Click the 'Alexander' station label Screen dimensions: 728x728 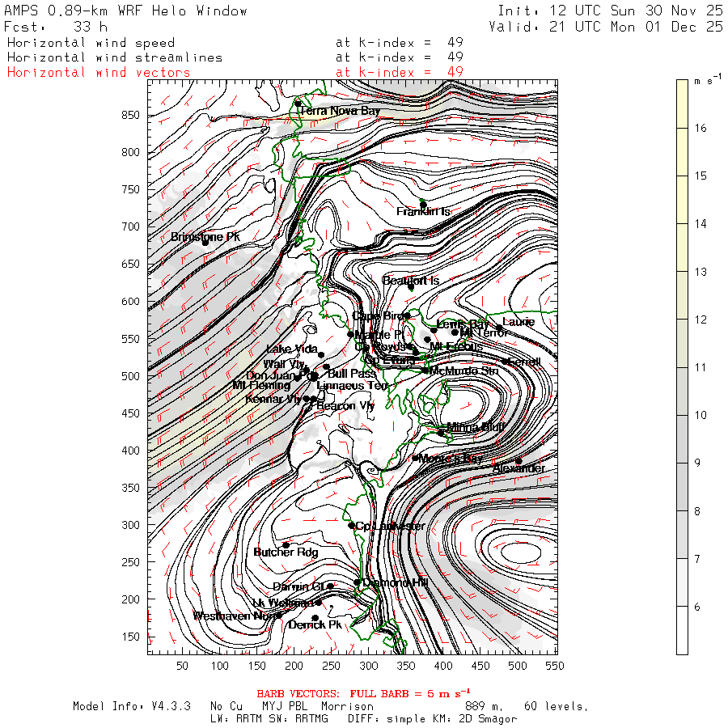pyautogui.click(x=518, y=468)
